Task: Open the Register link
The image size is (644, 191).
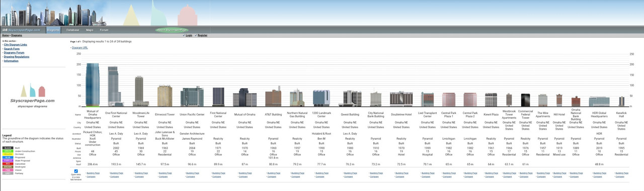Action: point(202,36)
